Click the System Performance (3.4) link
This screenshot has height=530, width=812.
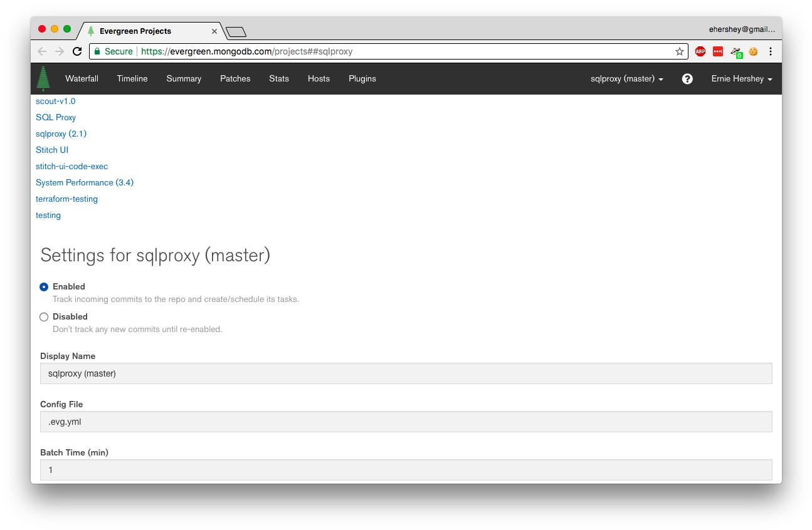(x=85, y=183)
